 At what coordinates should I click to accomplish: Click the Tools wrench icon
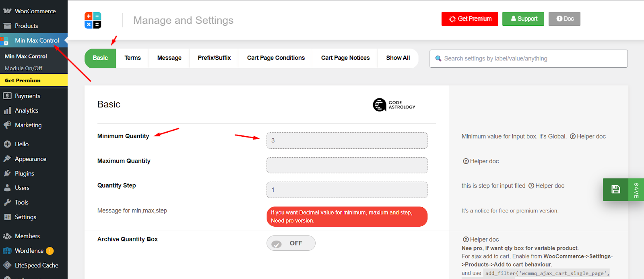coord(7,202)
